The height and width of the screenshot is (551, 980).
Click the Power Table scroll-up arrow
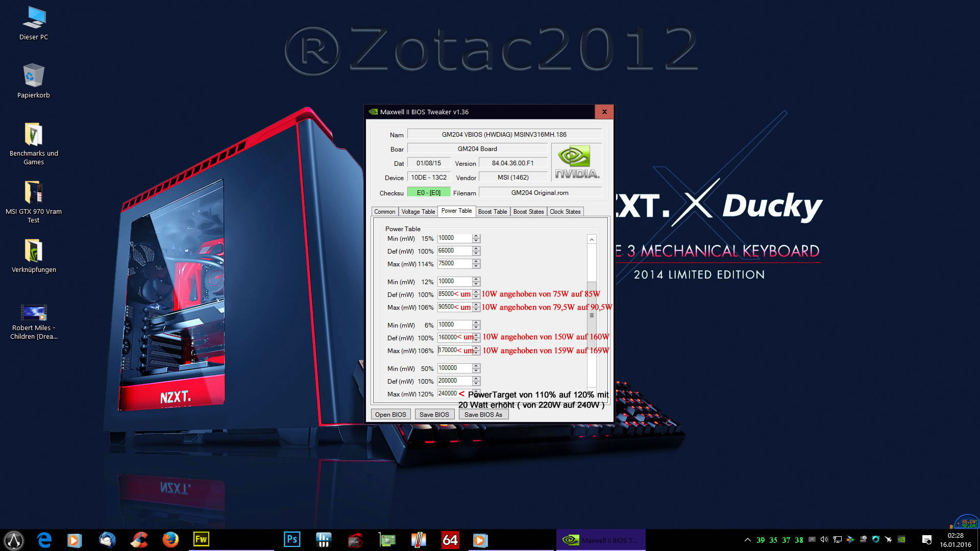coord(592,239)
